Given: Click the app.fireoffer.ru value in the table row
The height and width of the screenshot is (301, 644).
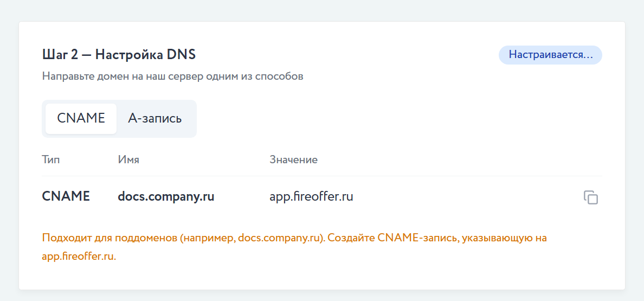Looking at the screenshot, I should pos(311,196).
